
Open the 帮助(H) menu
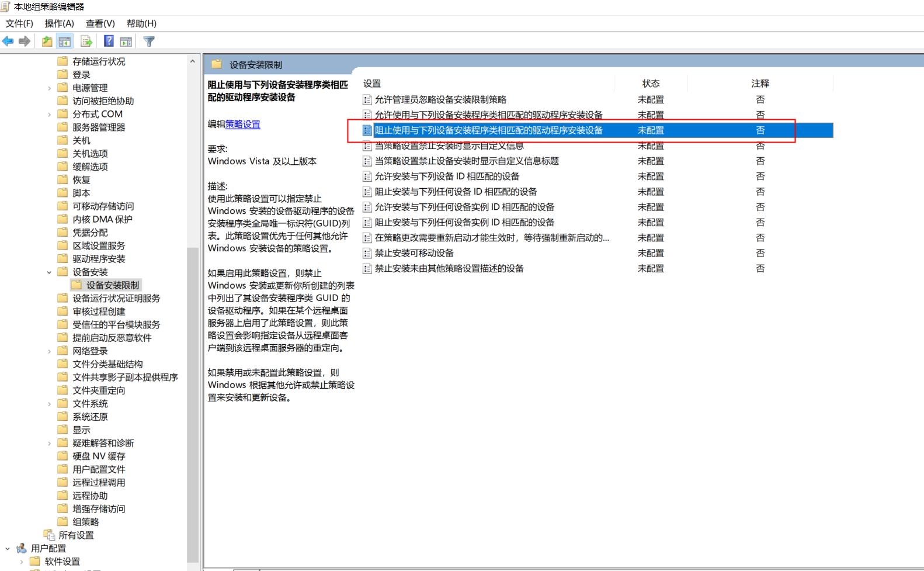pyautogui.click(x=141, y=23)
